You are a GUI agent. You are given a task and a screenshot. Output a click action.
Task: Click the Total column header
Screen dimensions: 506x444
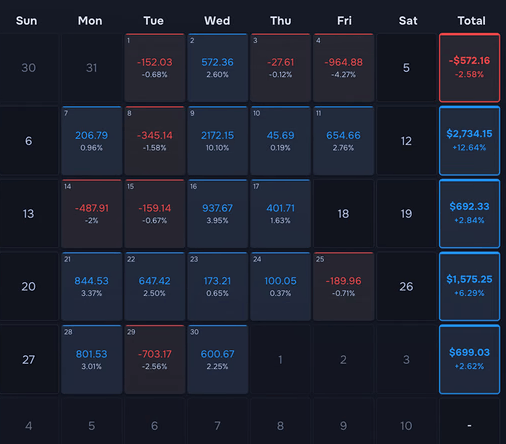click(471, 21)
